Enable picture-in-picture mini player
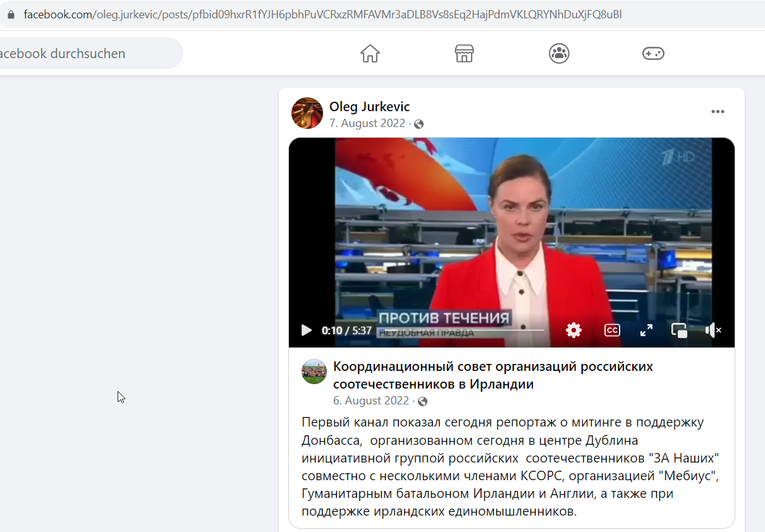The height and width of the screenshot is (532, 765). [x=679, y=330]
